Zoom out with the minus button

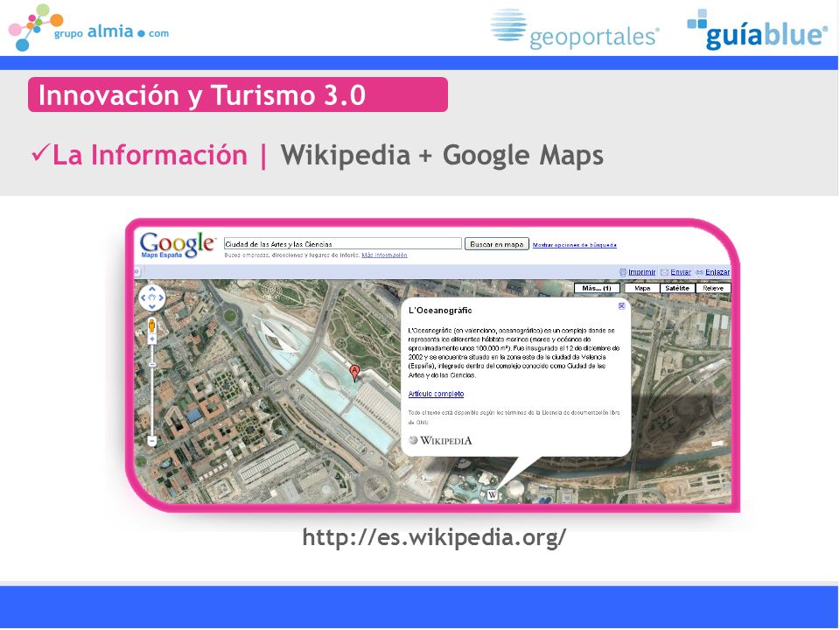(152, 441)
